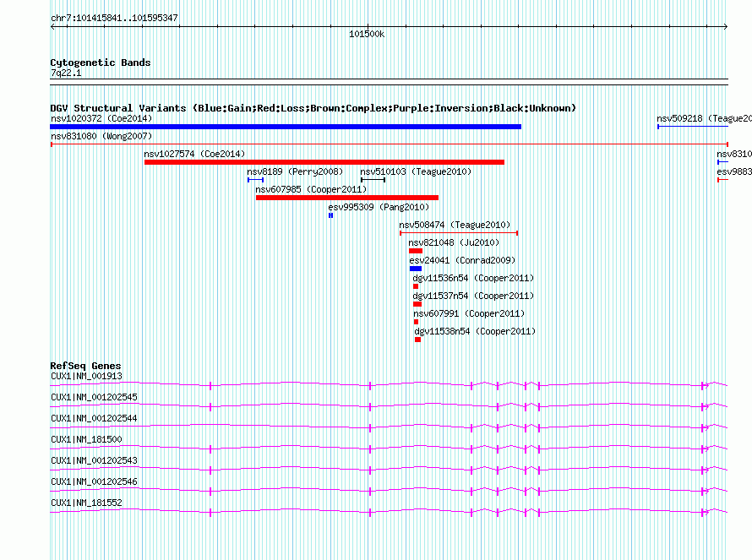Click the left arrow of the coordinate ruler
Viewport: 752px width, 560px height.
[x=52, y=27]
